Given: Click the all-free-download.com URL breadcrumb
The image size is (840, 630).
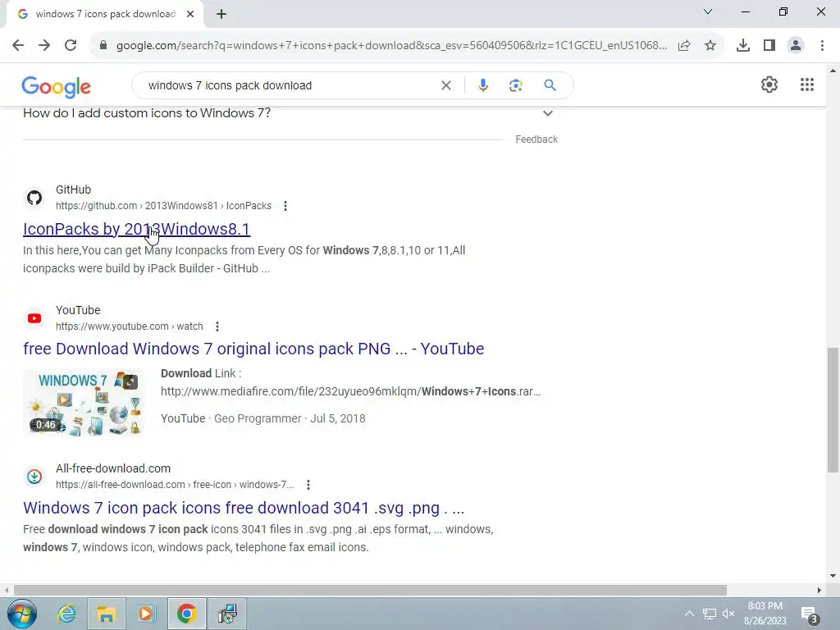Looking at the screenshot, I should [x=175, y=485].
